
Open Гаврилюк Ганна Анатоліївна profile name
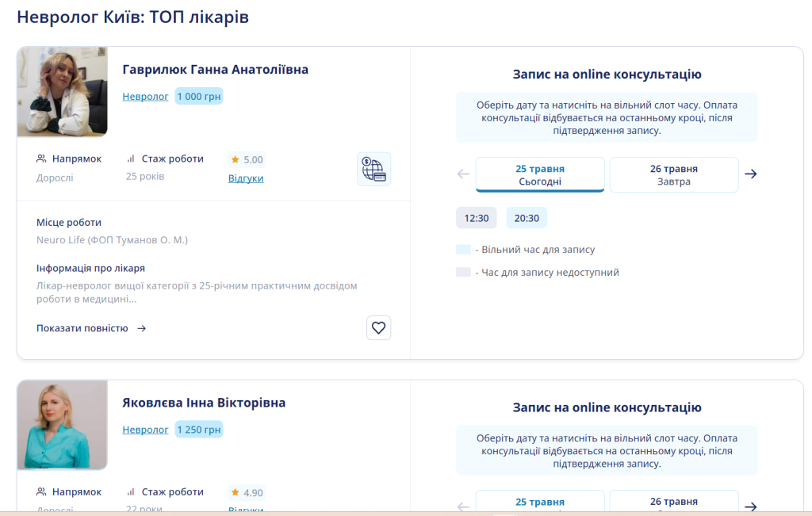(216, 69)
